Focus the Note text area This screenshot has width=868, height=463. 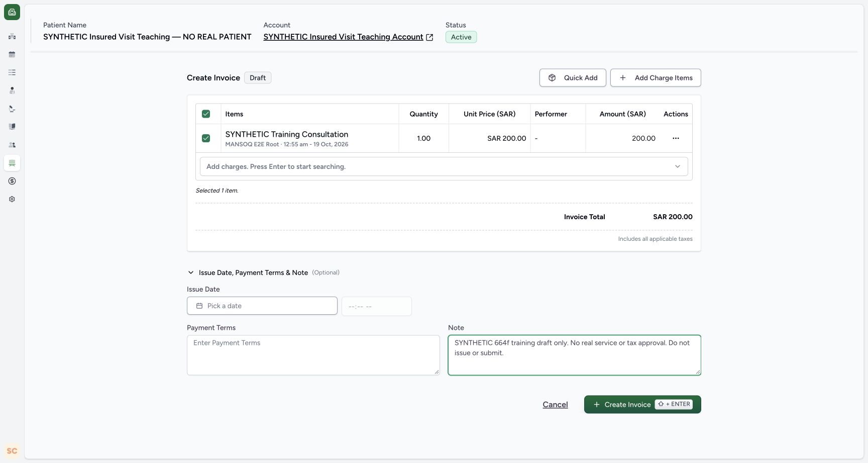point(575,355)
